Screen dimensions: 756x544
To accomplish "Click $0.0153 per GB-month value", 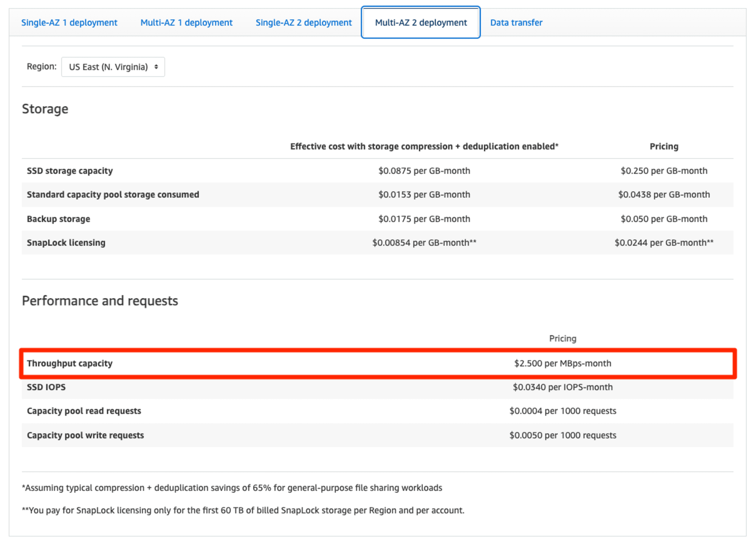I will pyautogui.click(x=424, y=195).
